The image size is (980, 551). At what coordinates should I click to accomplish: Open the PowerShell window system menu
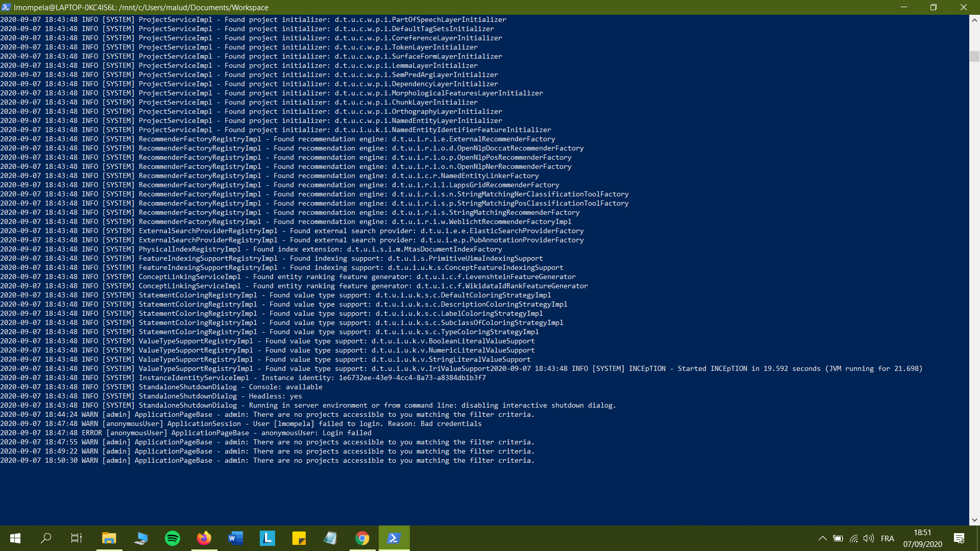coord(5,7)
